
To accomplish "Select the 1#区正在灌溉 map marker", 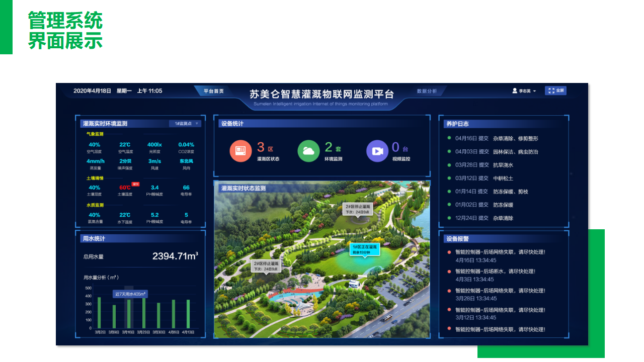I will coord(365,249).
